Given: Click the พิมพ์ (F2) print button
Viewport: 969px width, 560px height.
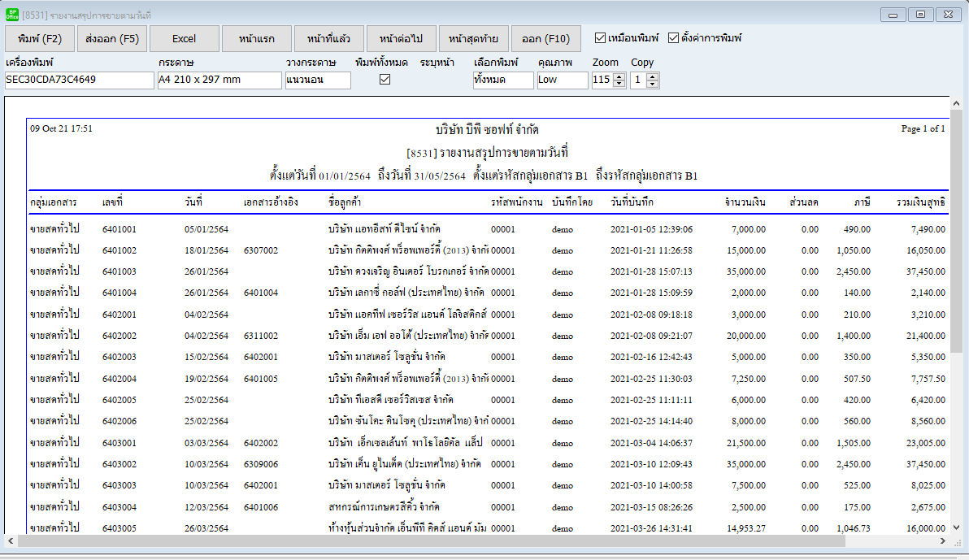Looking at the screenshot, I should coord(40,38).
